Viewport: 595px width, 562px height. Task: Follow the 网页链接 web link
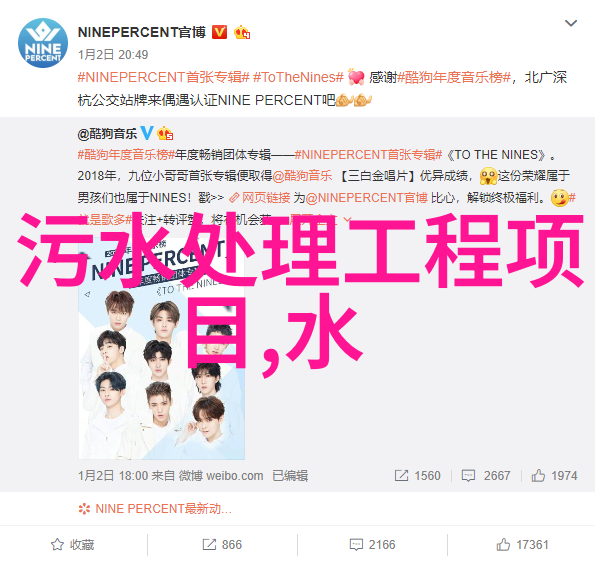click(x=260, y=198)
